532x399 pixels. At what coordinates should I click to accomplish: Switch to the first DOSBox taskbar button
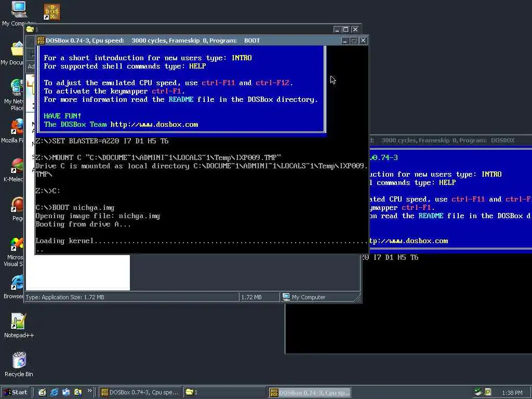click(x=140, y=392)
